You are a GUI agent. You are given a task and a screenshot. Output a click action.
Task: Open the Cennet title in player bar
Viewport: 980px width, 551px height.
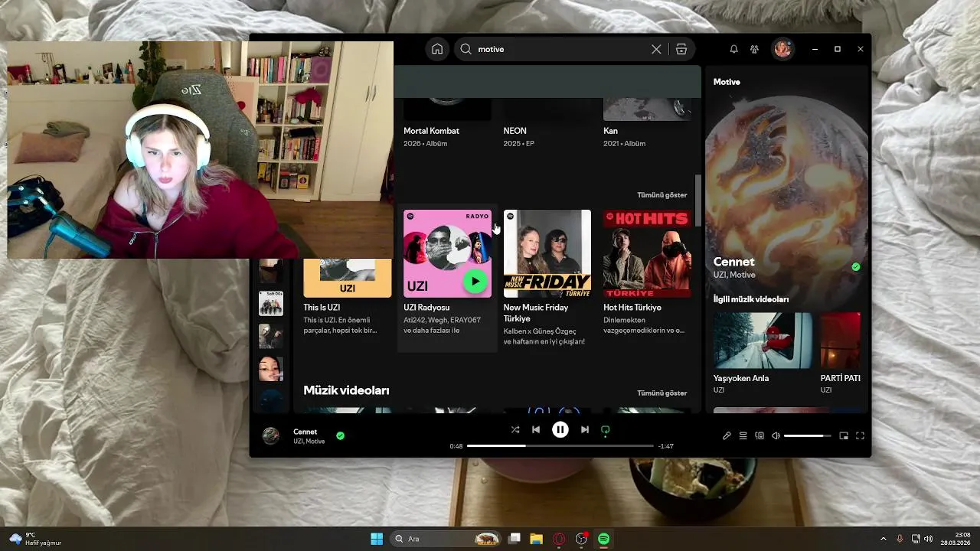pyautogui.click(x=305, y=432)
